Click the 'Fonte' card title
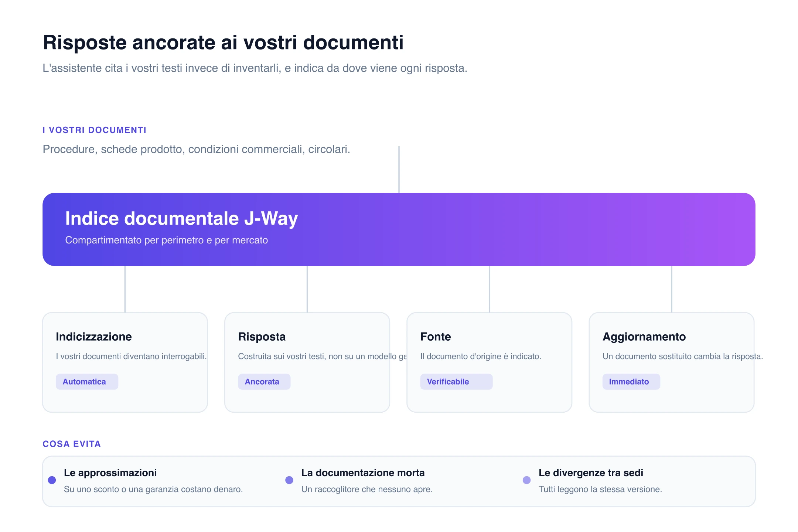798x532 pixels. tap(436, 337)
